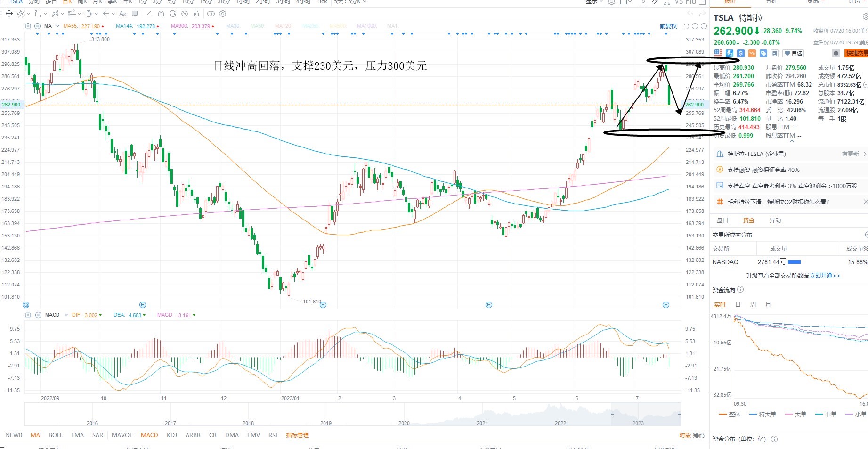Toggle the 特大单 series legend swatch

(753, 415)
